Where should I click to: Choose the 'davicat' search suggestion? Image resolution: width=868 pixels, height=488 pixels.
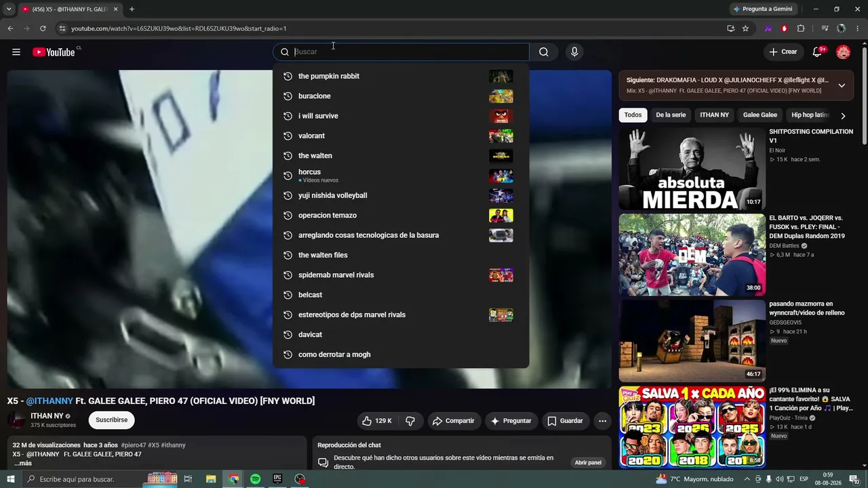click(x=401, y=335)
